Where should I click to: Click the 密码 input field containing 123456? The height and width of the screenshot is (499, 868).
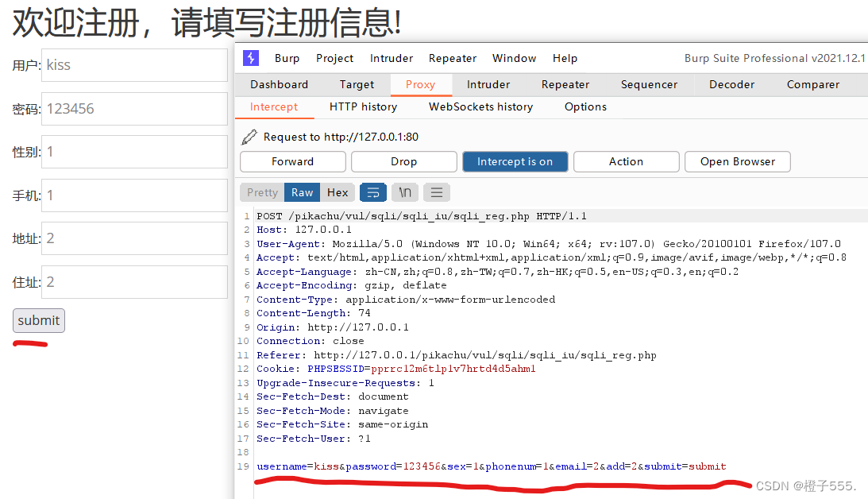click(x=134, y=109)
